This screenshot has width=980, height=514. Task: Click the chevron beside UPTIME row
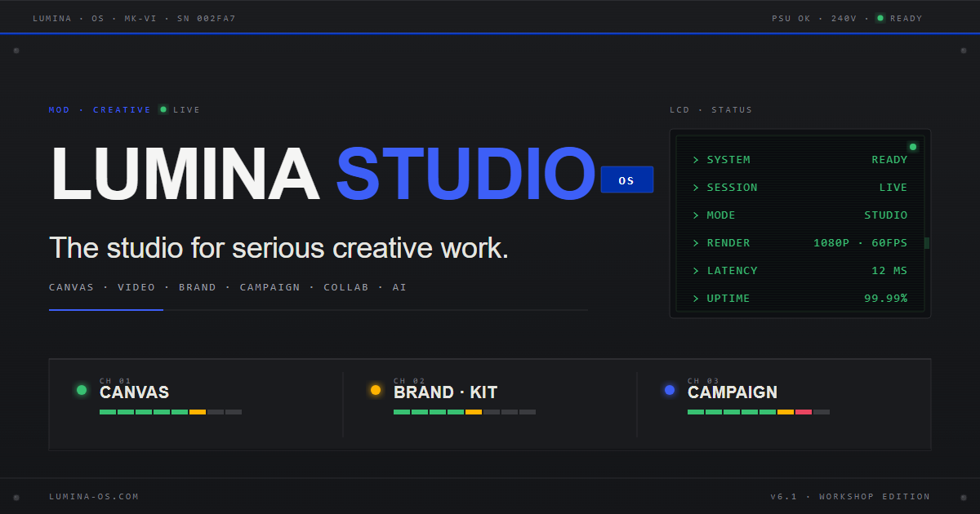[x=696, y=299]
